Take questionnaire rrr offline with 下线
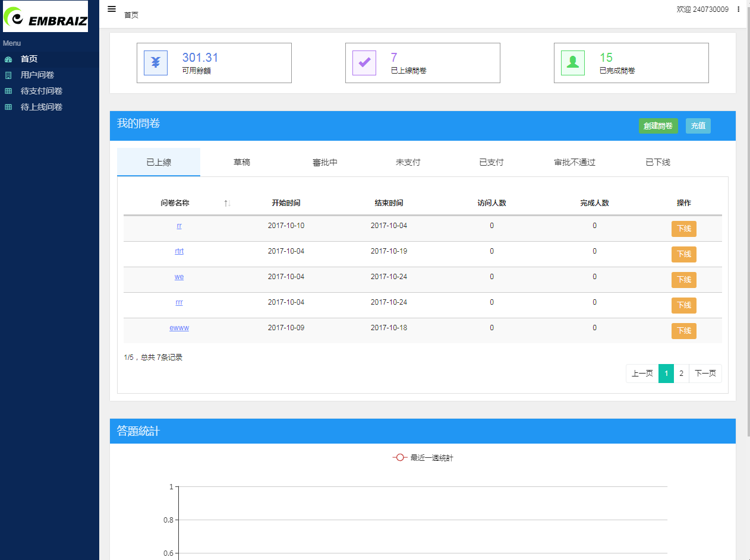 coord(684,305)
